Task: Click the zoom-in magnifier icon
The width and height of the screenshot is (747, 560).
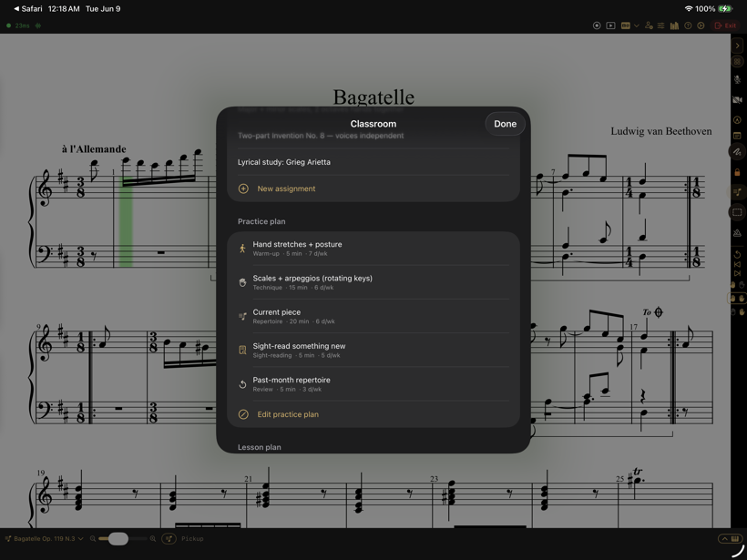Action: (x=152, y=538)
